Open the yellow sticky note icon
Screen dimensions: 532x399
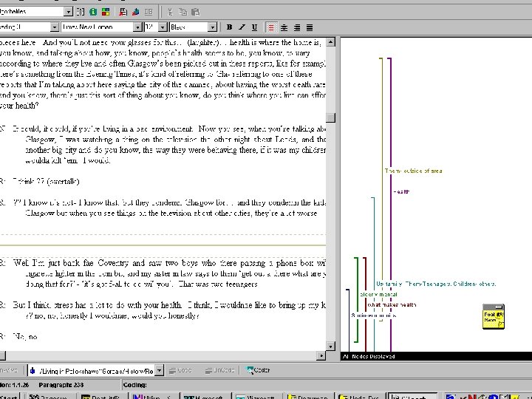tap(494, 316)
